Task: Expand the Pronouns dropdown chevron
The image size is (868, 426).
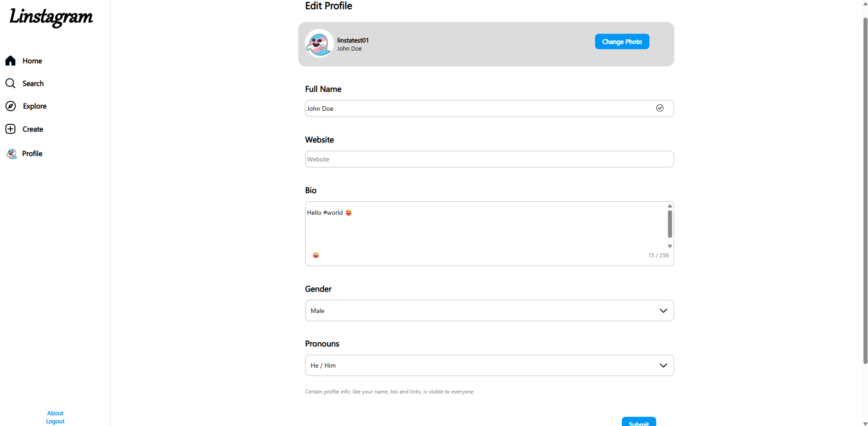Action: (663, 365)
